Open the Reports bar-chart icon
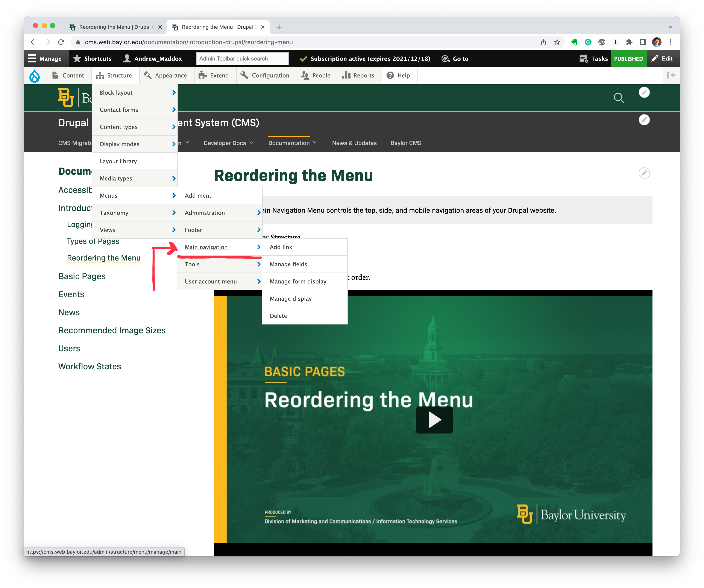Screen dimensions: 704x588 [346, 75]
